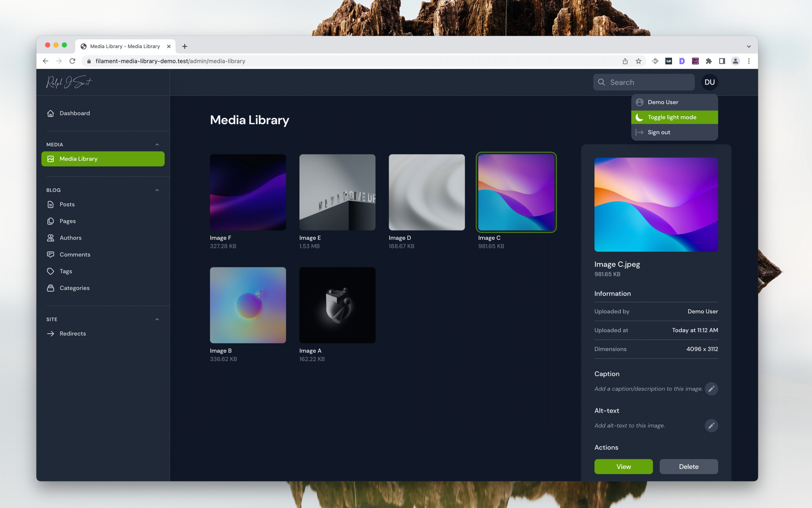Click the Demo User avatar icon in menu
This screenshot has height=508, width=812.
click(x=639, y=102)
